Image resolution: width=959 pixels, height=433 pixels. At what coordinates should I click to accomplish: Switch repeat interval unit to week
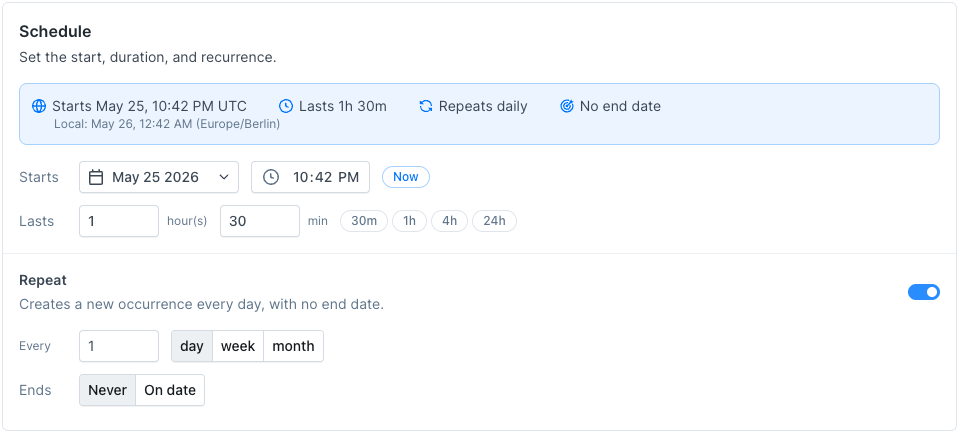[x=238, y=346]
